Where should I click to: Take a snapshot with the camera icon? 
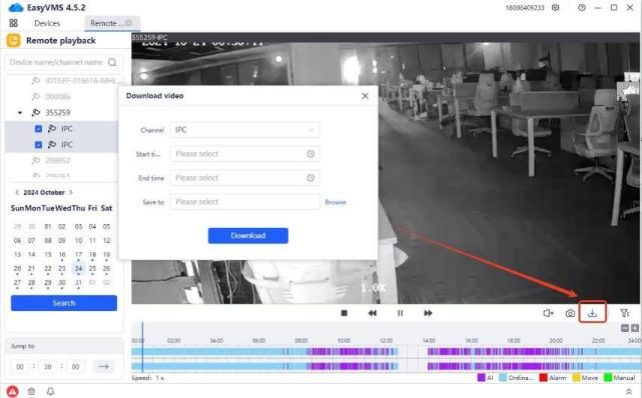tap(570, 313)
